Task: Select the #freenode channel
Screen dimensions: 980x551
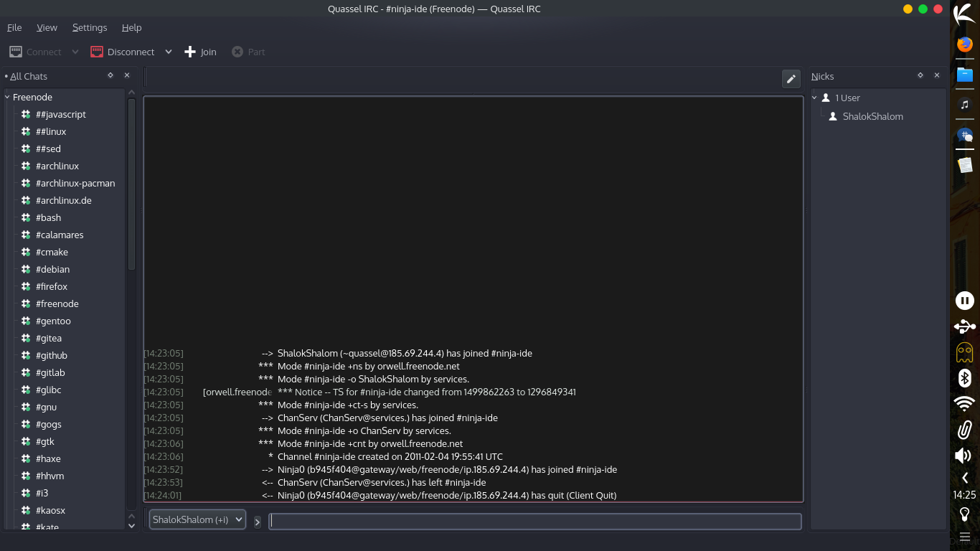Action: pos(57,303)
